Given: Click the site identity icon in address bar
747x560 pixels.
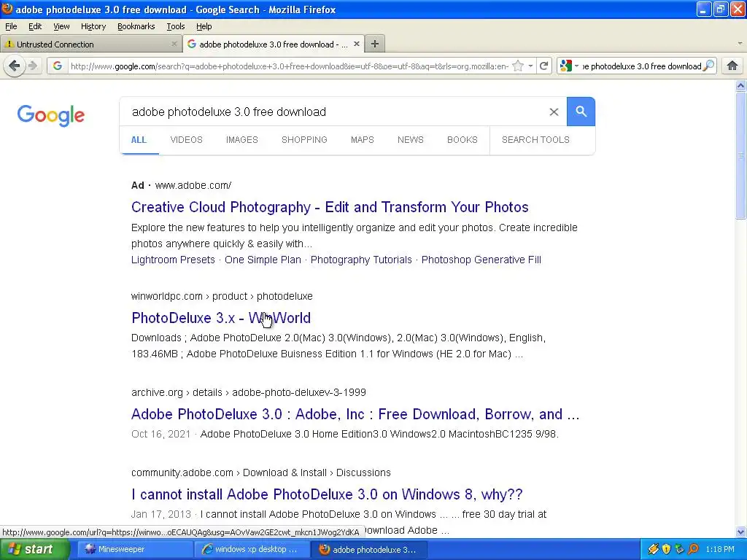Looking at the screenshot, I should (x=58, y=66).
